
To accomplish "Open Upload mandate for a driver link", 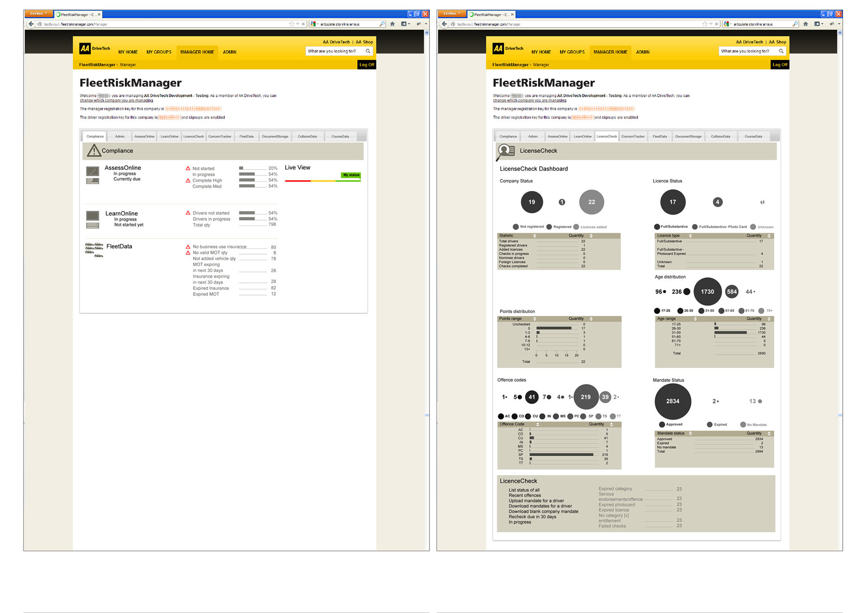I will point(536,501).
